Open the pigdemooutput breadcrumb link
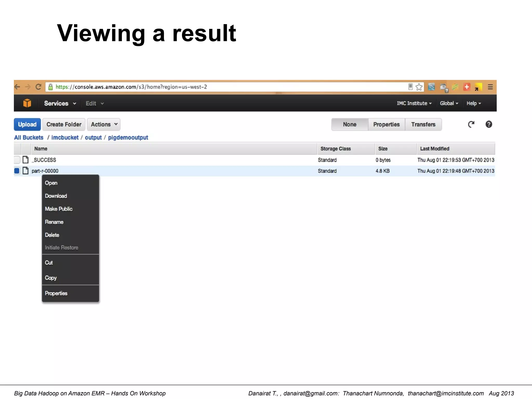This screenshot has width=532, height=399. (x=128, y=137)
